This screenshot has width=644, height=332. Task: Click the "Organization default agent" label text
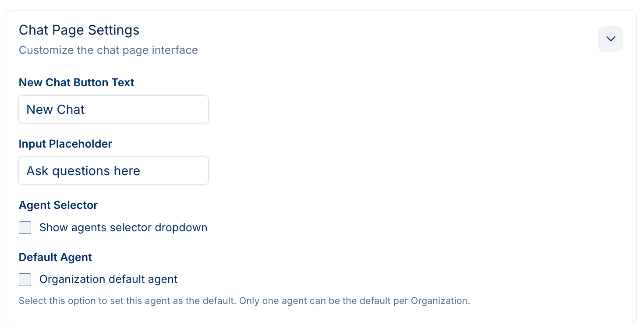point(108,279)
